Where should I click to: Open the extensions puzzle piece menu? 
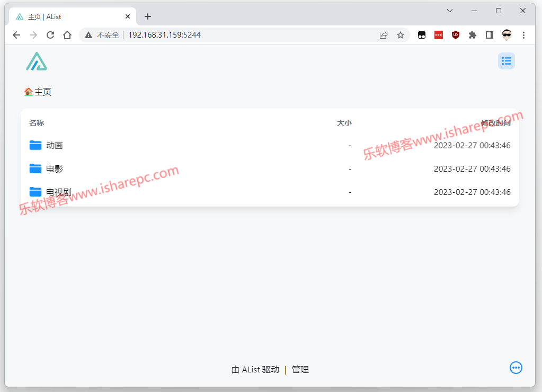(x=473, y=35)
